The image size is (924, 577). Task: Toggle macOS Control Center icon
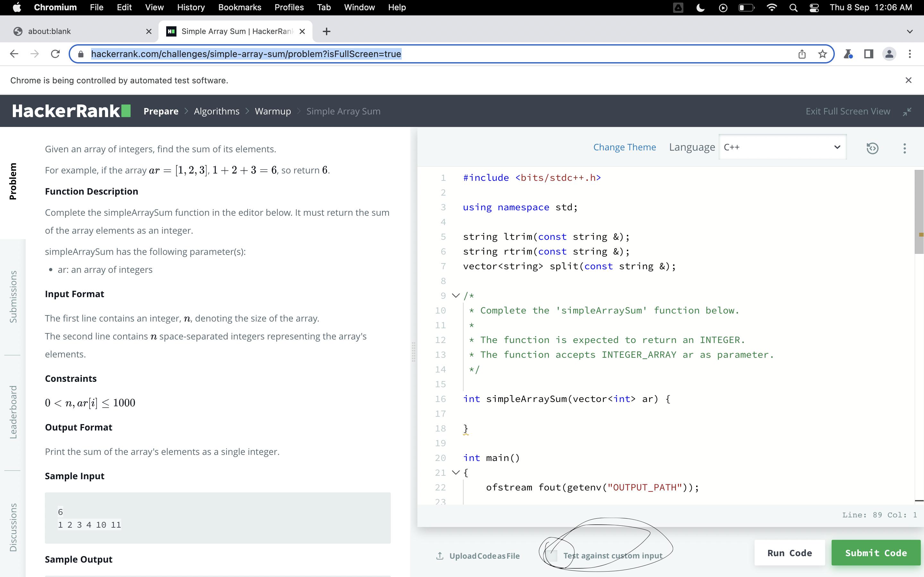click(x=814, y=8)
